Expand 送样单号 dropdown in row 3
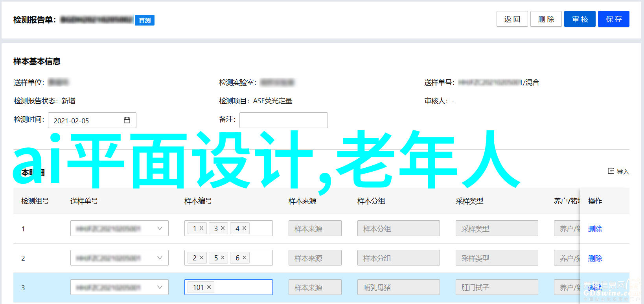Screen dimensions: 644x304 pos(160,287)
